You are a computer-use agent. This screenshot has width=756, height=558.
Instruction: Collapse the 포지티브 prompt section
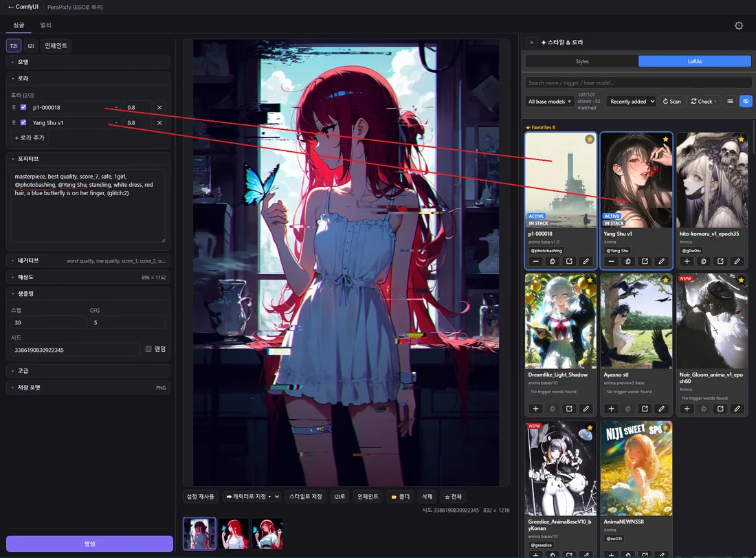pyautogui.click(x=88, y=159)
